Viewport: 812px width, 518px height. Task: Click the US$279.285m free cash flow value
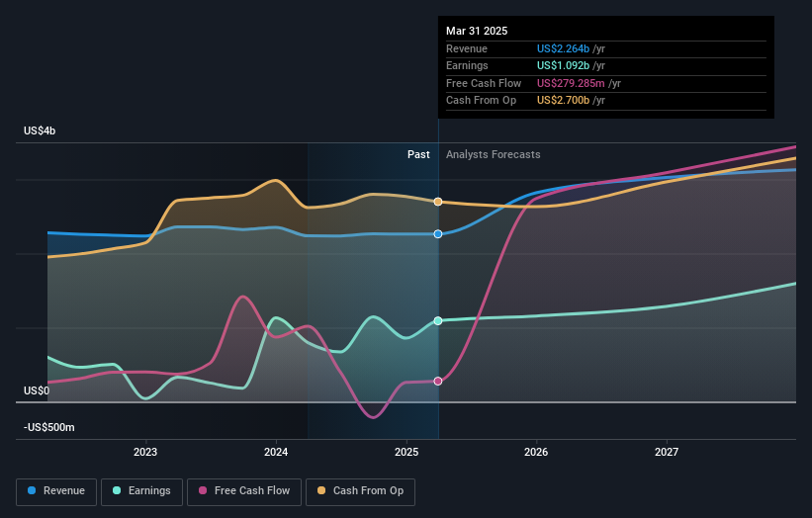[571, 83]
